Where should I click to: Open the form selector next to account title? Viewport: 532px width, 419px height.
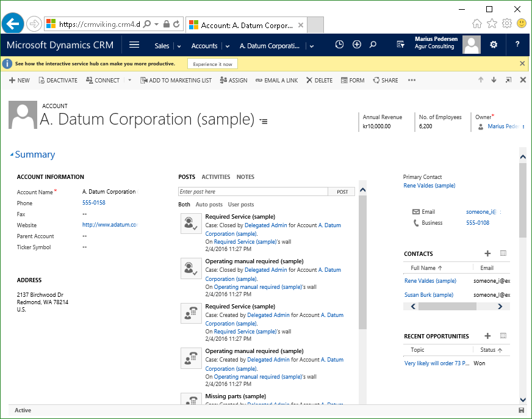(x=264, y=121)
